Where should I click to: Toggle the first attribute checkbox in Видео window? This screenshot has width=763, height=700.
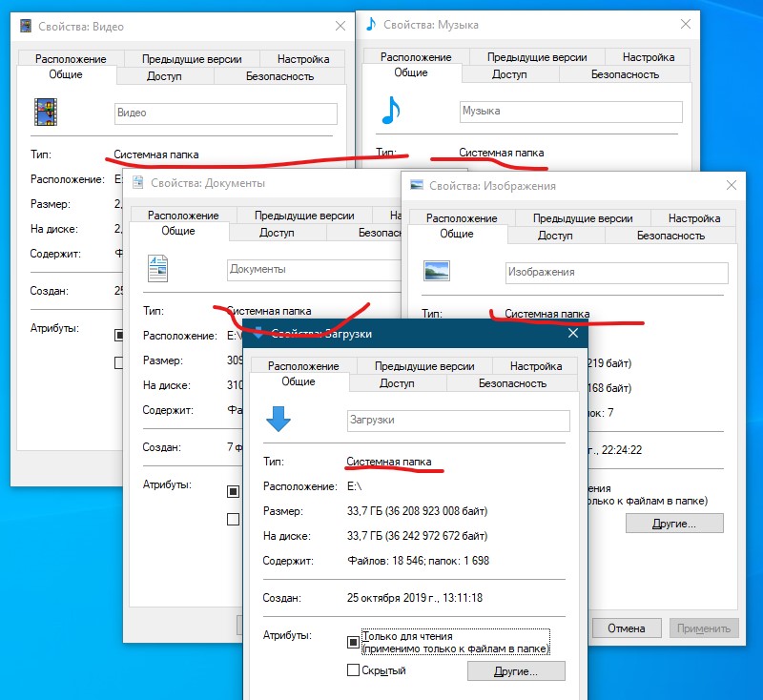(x=119, y=335)
